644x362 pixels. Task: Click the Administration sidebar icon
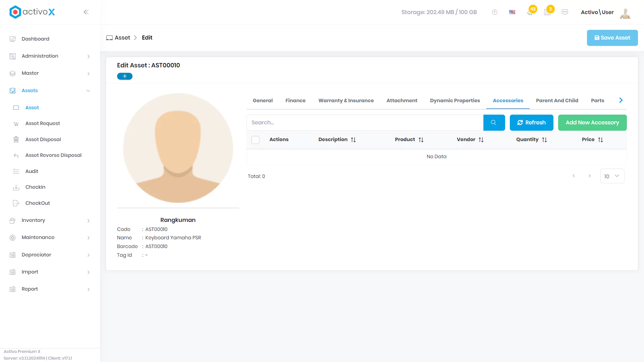[x=13, y=56]
